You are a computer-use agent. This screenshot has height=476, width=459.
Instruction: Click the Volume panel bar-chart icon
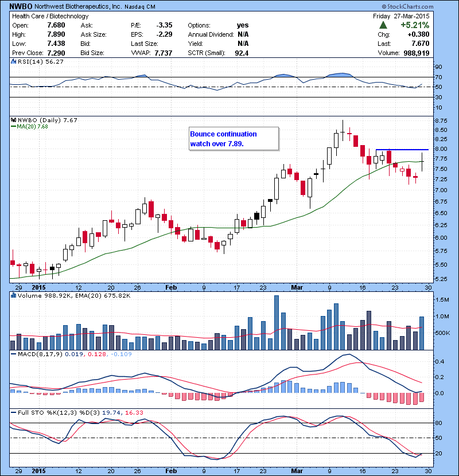click(13, 295)
